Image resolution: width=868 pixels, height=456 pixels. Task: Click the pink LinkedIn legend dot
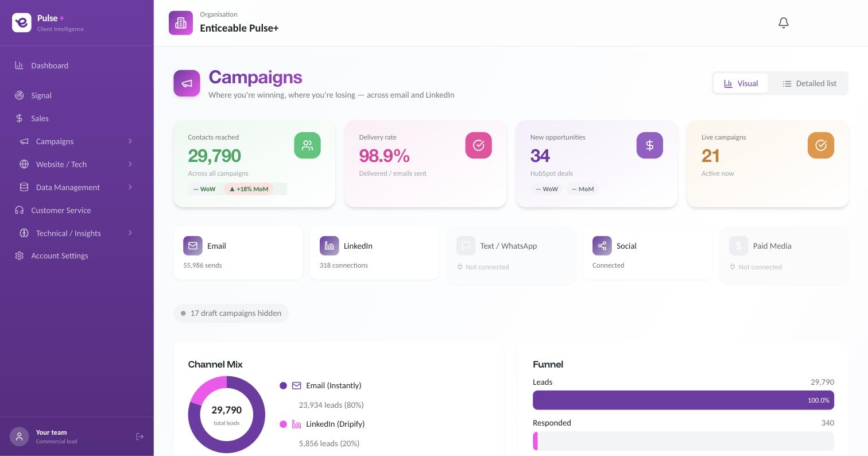pyautogui.click(x=283, y=424)
